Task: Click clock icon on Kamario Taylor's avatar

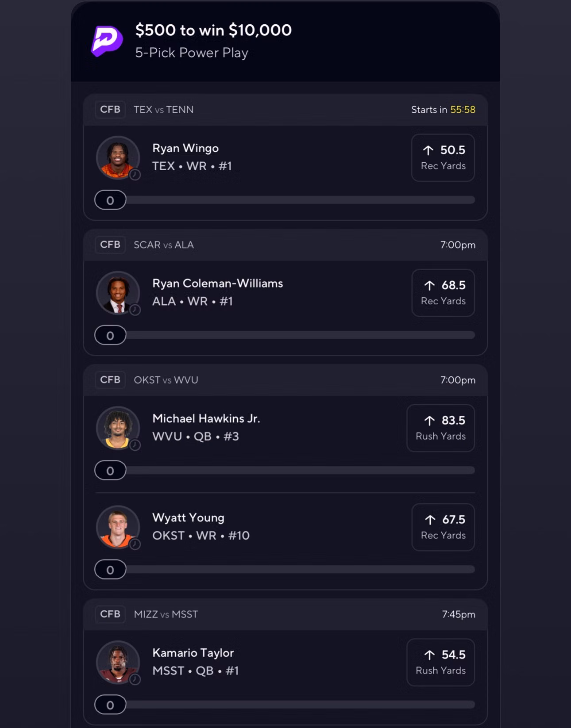Action: (135, 680)
